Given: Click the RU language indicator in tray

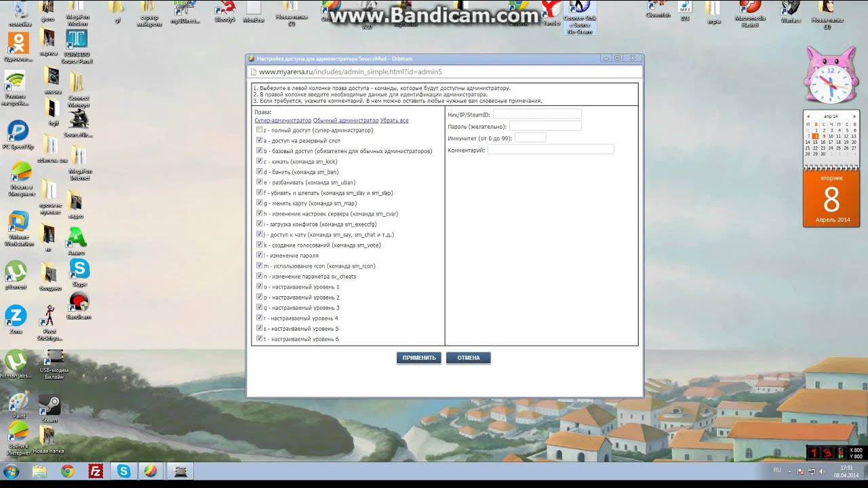Looking at the screenshot, I should (777, 470).
